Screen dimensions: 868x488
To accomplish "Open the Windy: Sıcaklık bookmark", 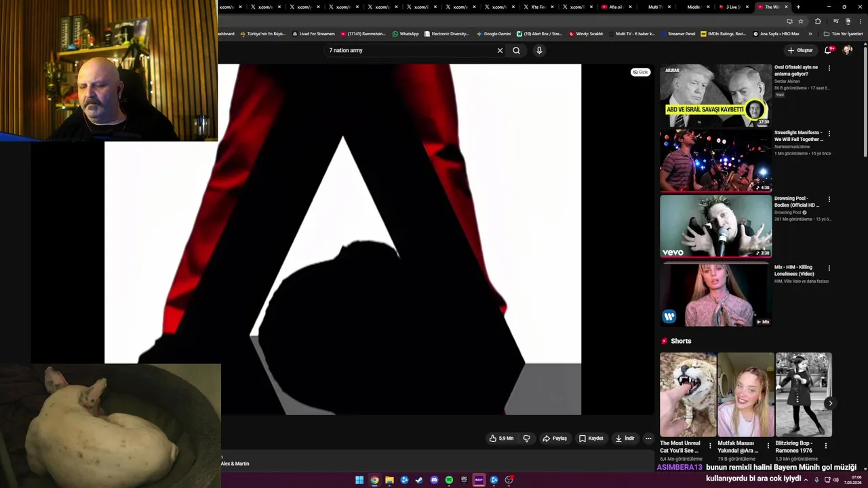I will [586, 34].
